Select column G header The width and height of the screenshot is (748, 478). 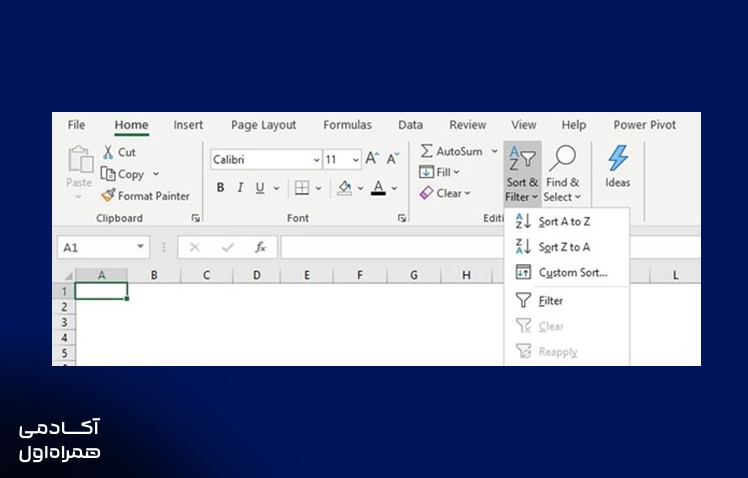[x=414, y=275]
